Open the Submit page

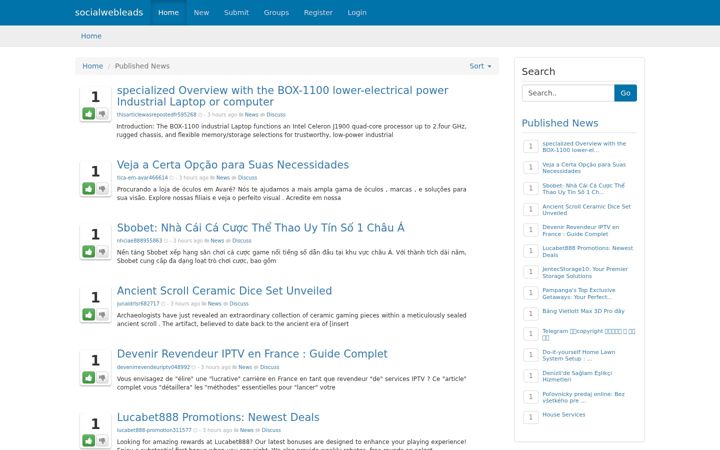(x=236, y=12)
